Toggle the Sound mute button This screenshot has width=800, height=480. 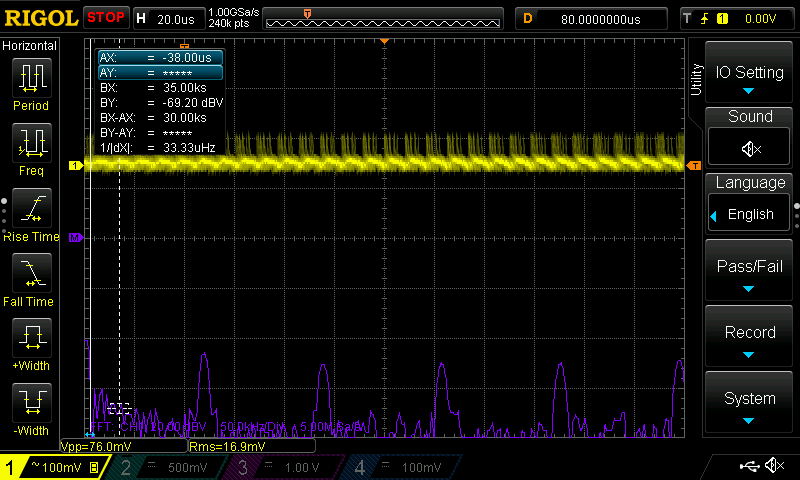coord(750,149)
